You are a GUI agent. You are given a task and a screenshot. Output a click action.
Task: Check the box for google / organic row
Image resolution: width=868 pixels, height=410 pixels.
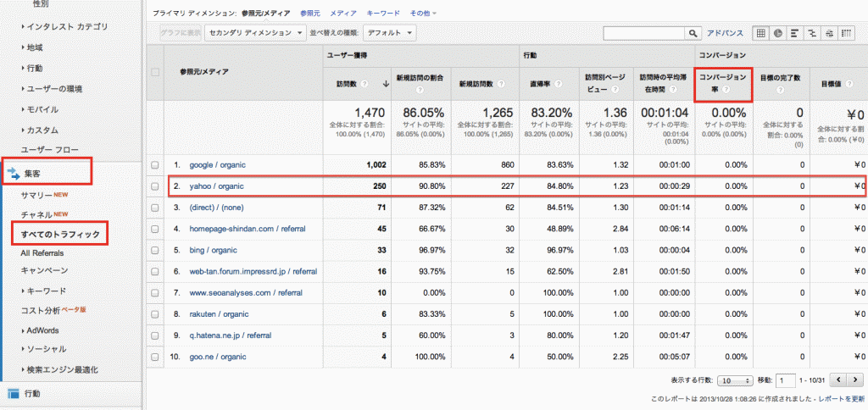tap(154, 164)
